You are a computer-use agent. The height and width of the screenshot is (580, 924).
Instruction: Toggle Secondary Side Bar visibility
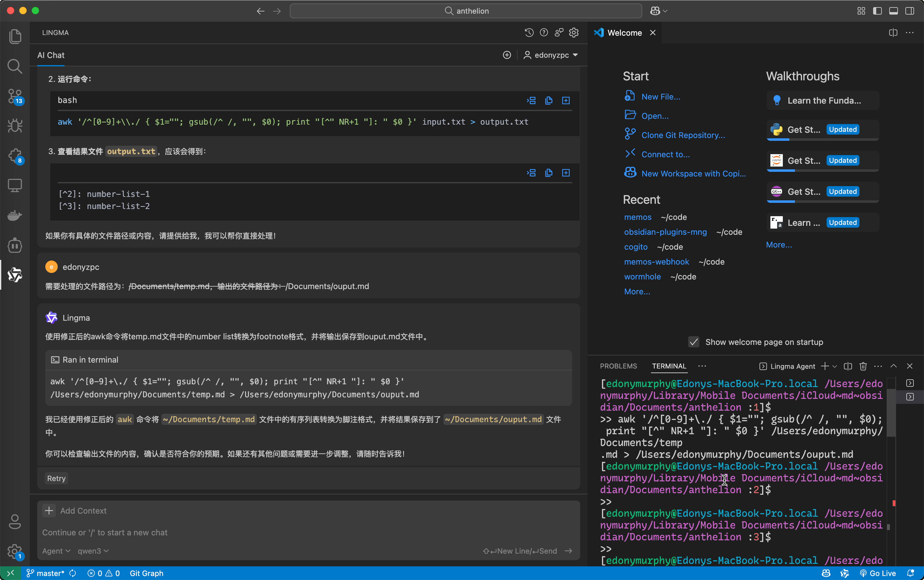click(910, 11)
